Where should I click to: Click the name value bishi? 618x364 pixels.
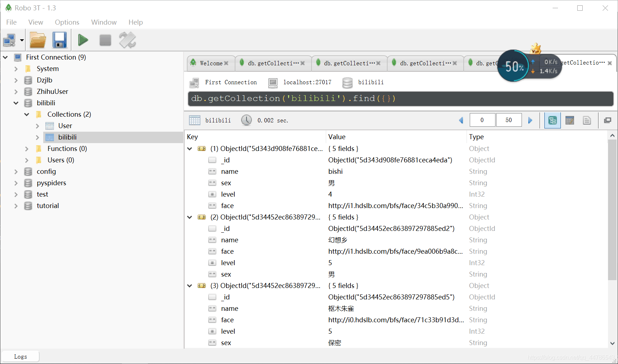click(335, 171)
